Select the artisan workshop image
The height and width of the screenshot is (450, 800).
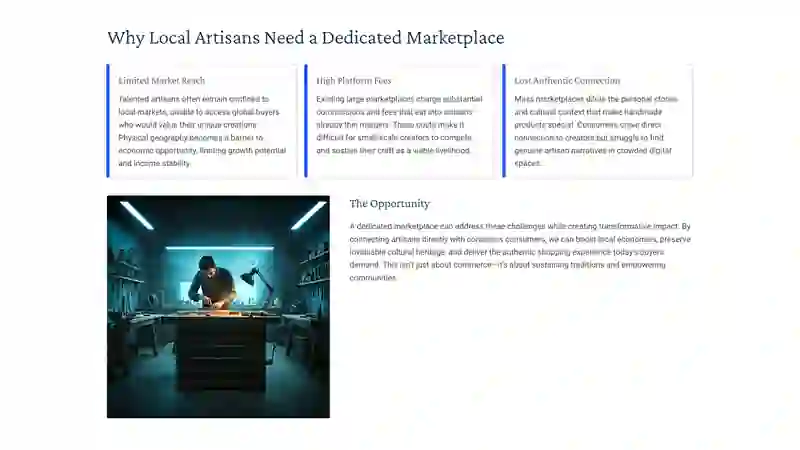point(218,307)
